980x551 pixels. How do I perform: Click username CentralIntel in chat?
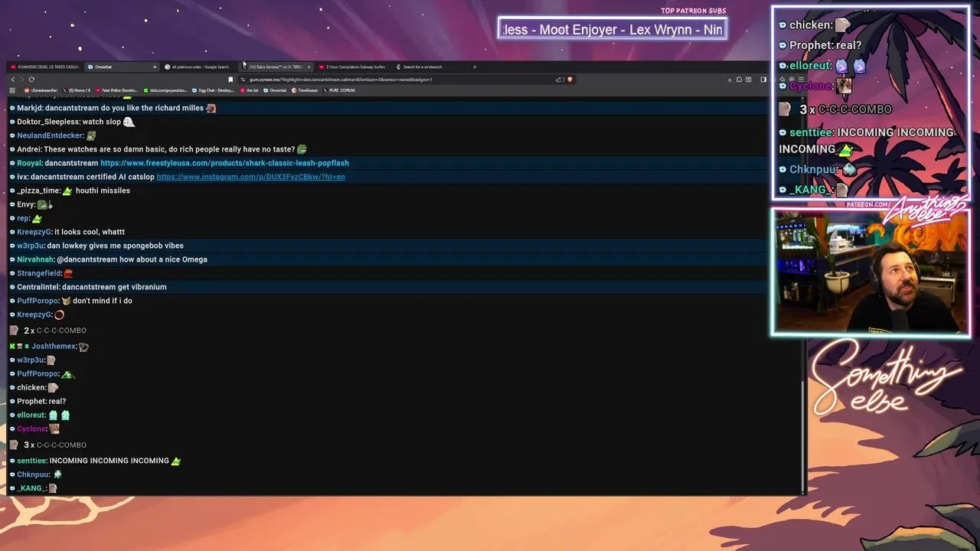coord(38,287)
